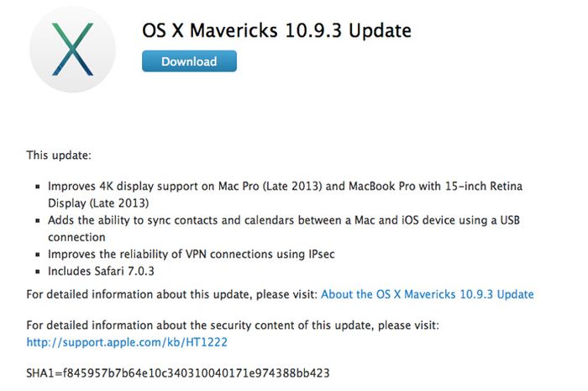Viewport: 588px width, 391px height.
Task: Select the 'Includes Safari 7.0.3' line
Action: click(x=101, y=271)
